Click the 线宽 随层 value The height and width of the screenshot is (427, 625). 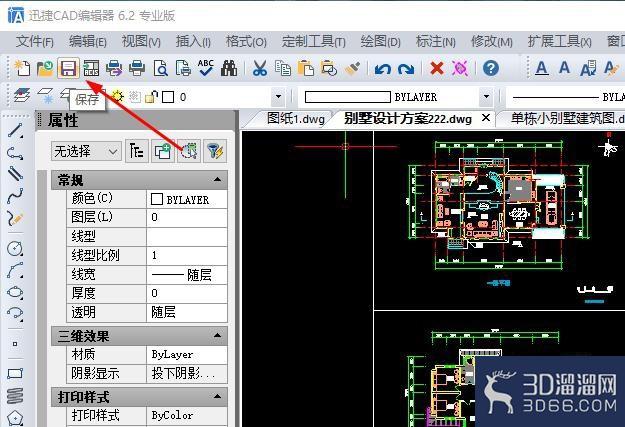pos(187,275)
